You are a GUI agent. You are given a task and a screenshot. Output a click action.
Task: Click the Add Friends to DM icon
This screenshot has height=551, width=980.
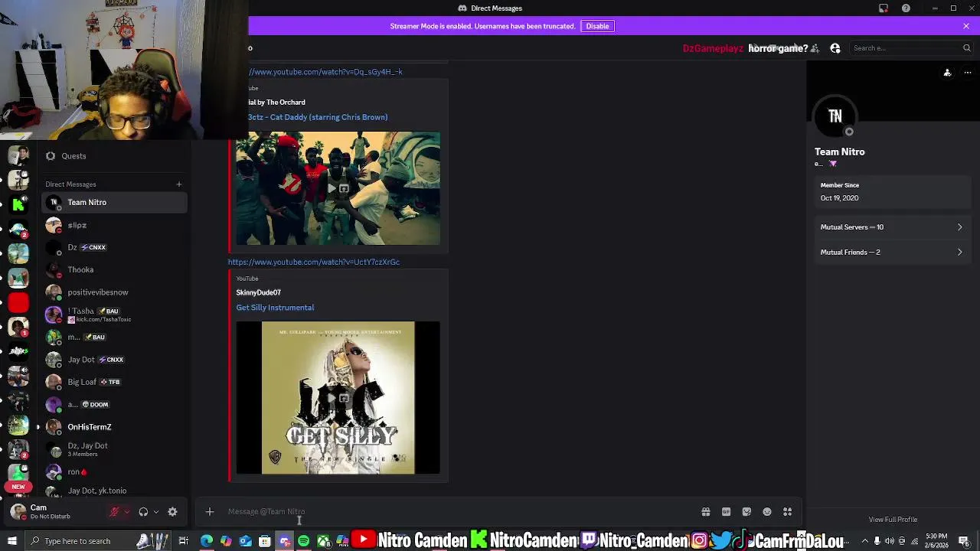(815, 48)
